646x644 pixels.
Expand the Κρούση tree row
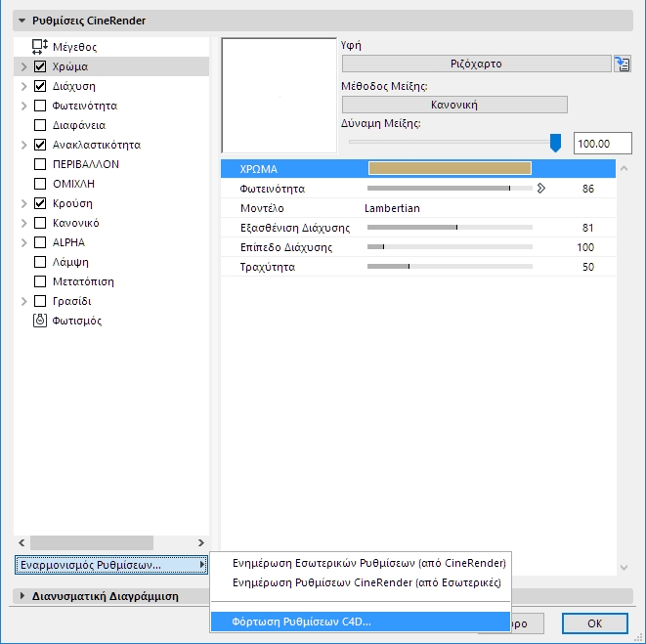tap(23, 203)
